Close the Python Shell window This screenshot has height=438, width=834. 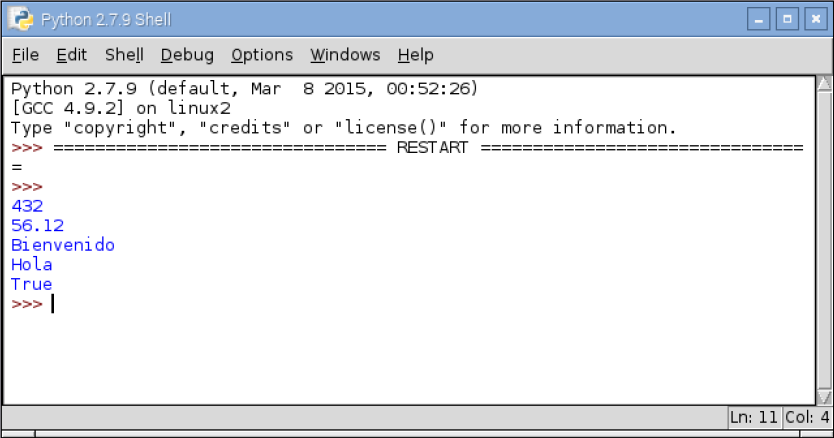(816, 20)
